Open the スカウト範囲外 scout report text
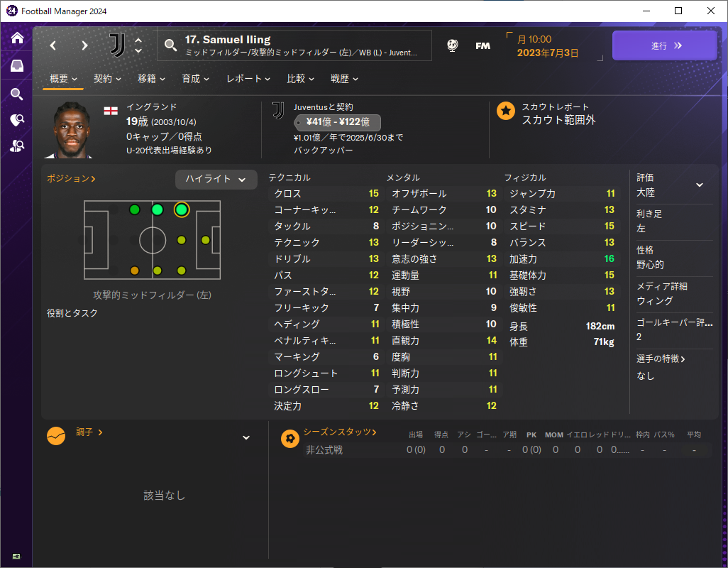The image size is (728, 568). tap(558, 120)
